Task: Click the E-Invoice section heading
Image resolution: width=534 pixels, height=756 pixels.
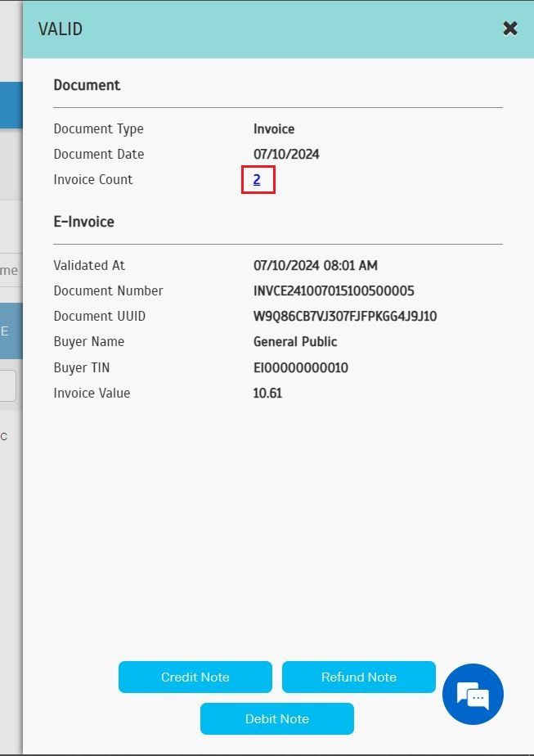Action: click(x=83, y=222)
